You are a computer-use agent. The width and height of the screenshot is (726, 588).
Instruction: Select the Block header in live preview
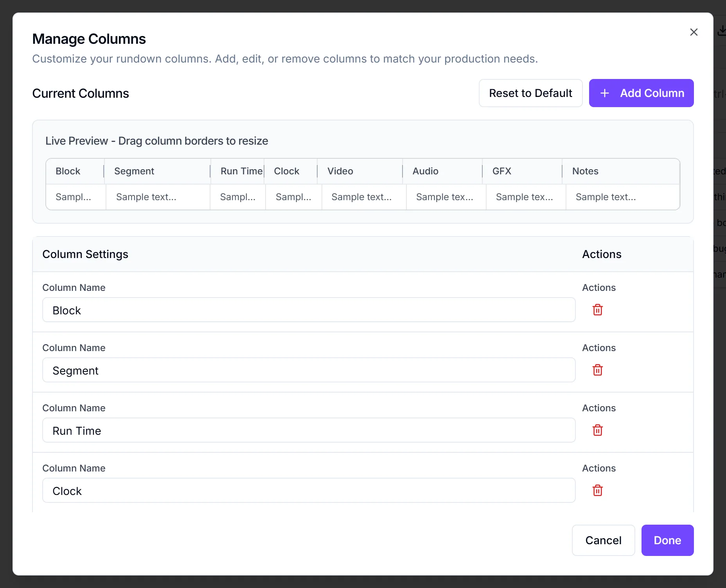75,171
